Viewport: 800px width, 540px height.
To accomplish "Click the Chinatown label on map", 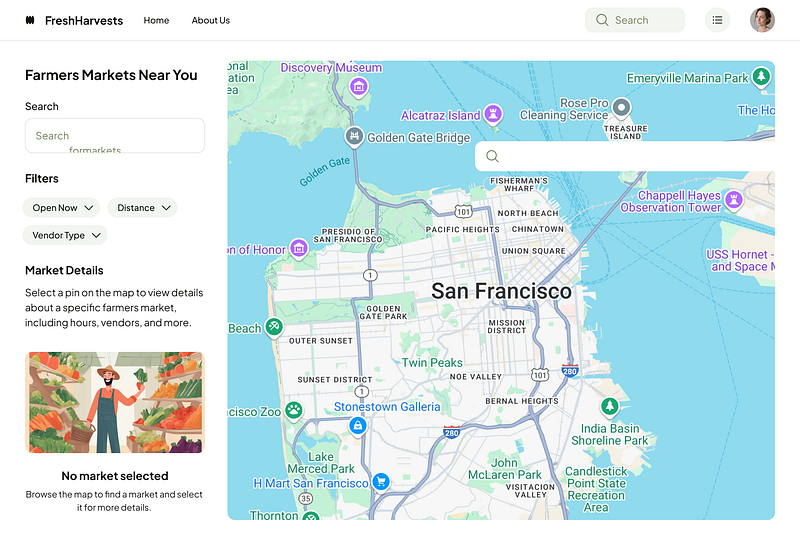I will tap(538, 229).
